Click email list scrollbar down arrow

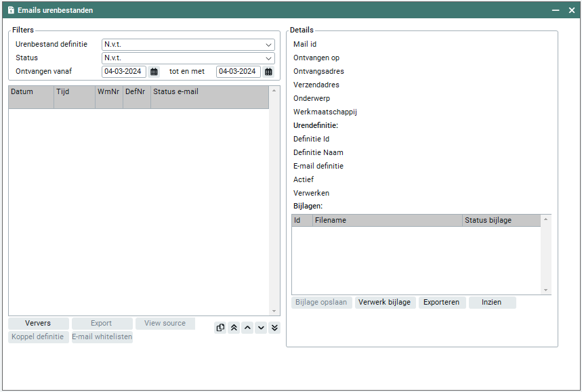click(x=274, y=311)
